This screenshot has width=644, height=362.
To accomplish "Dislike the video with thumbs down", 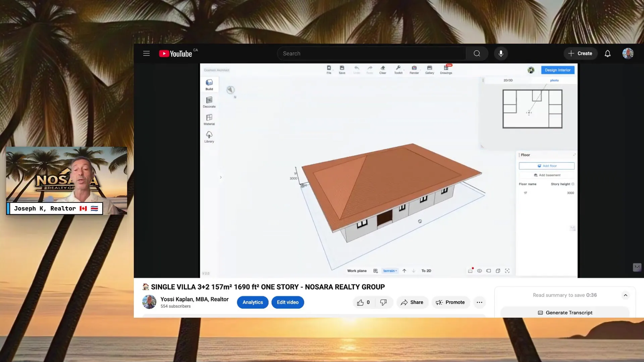I will tap(384, 302).
